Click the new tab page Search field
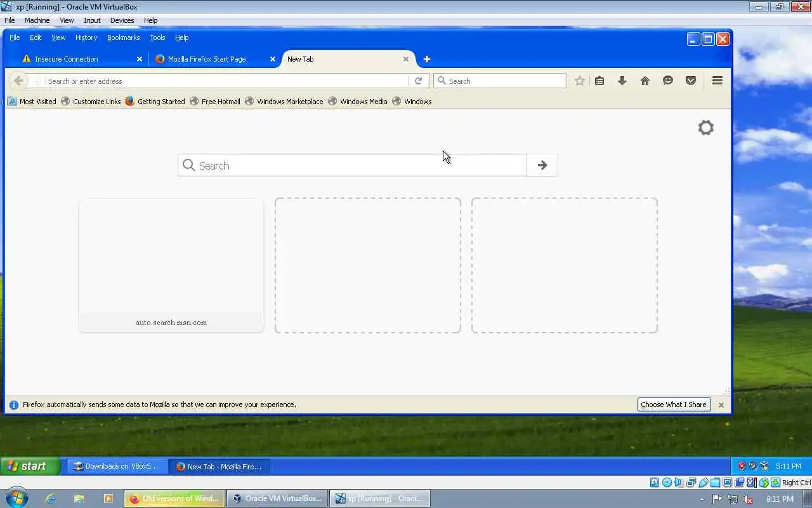Image resolution: width=812 pixels, height=508 pixels. coord(352,165)
